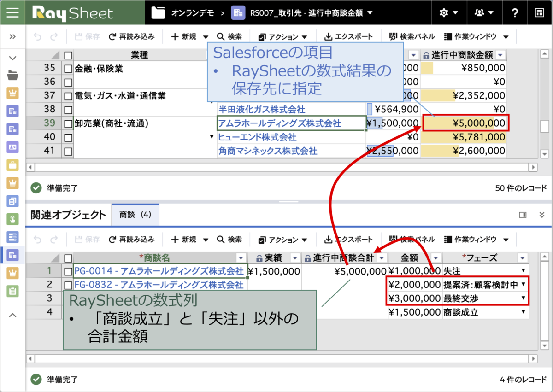The image size is (553, 392).
Task: Tick the checkbox on row 38
Action: pos(68,110)
